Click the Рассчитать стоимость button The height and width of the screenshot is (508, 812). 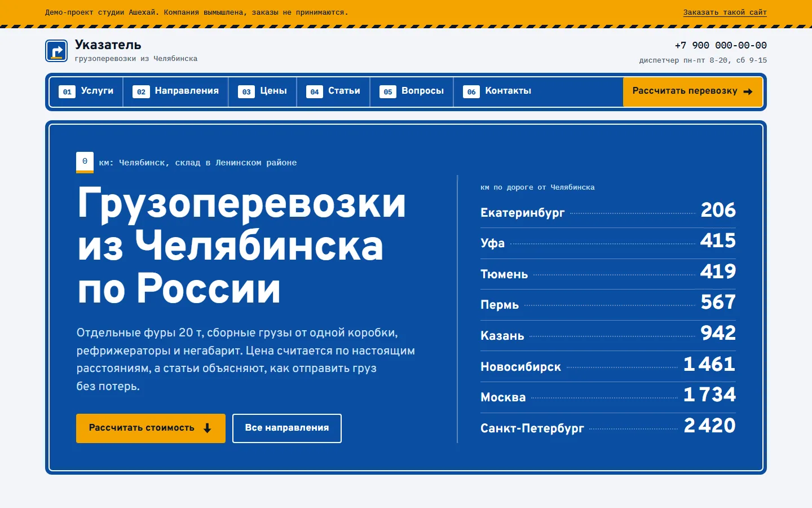151,428
